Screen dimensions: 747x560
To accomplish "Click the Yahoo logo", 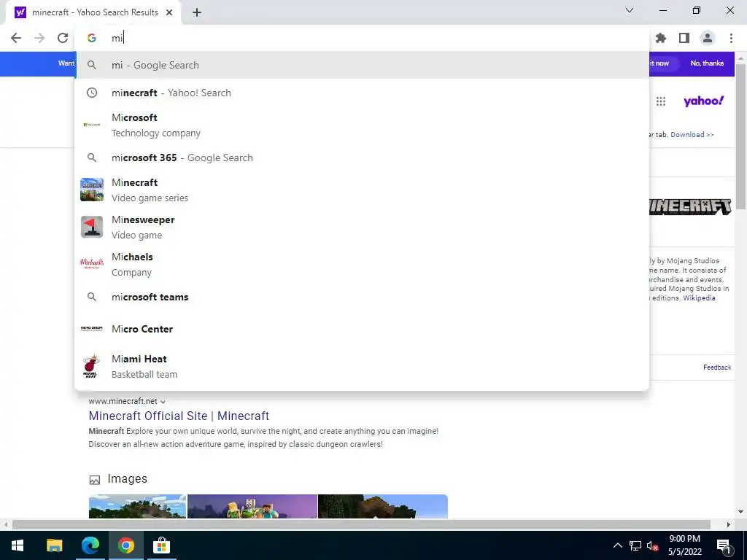I will 704,101.
